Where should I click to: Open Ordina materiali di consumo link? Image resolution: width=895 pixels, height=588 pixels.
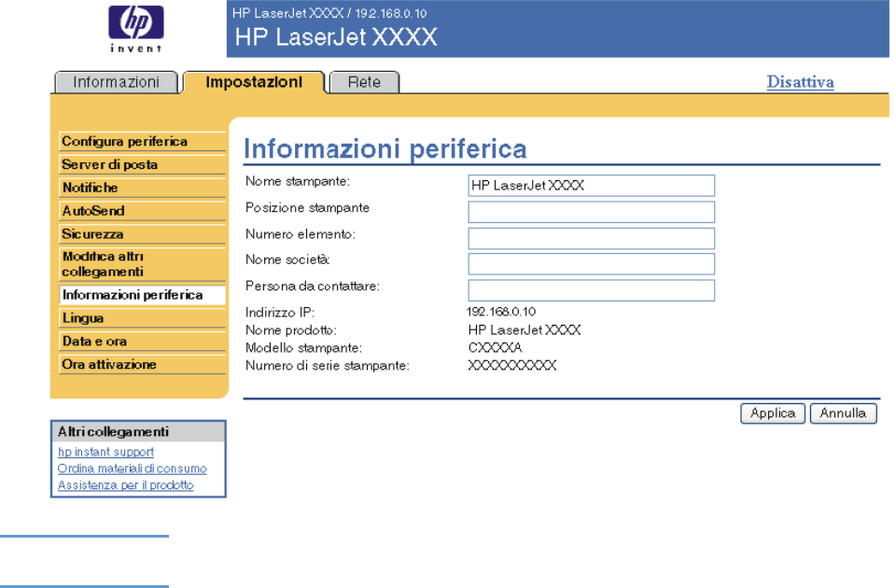pos(132,469)
